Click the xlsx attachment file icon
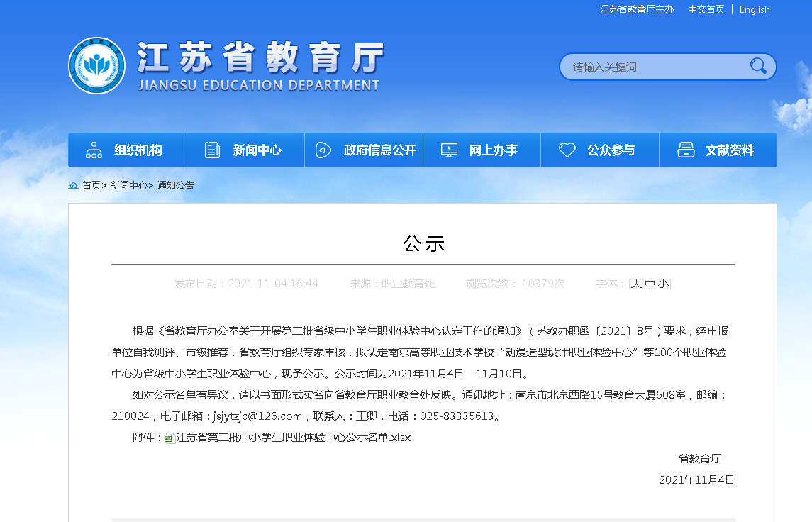812x522 pixels. tap(169, 438)
